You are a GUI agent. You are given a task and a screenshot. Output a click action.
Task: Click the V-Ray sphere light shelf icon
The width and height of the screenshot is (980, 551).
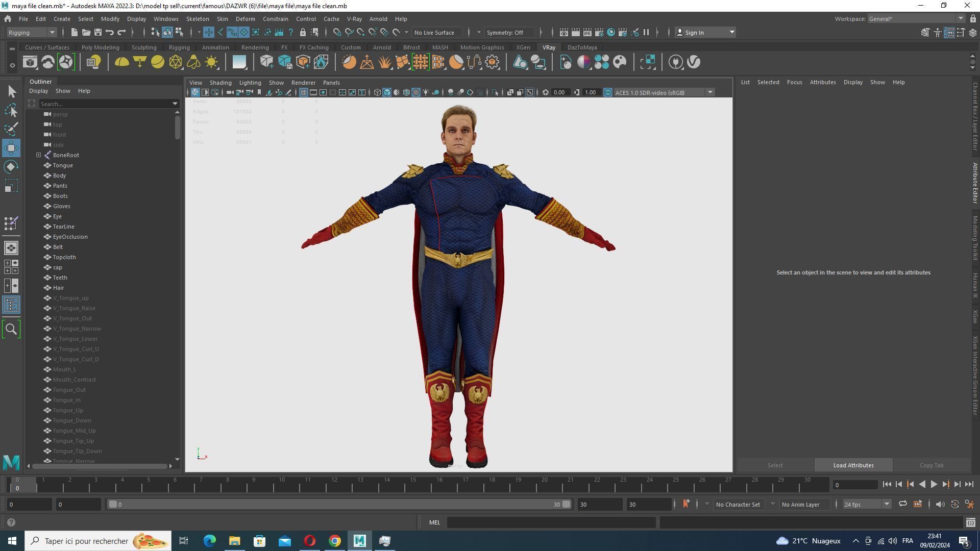(x=158, y=62)
